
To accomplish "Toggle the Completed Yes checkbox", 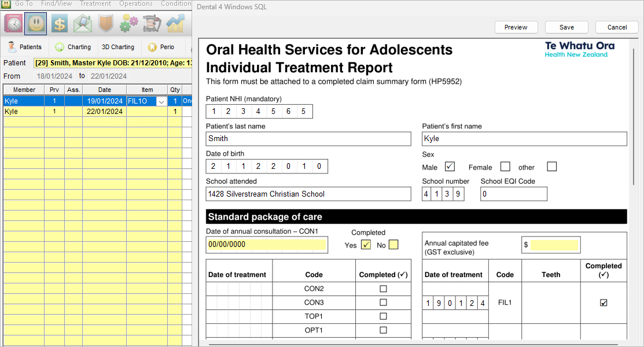I will coord(366,245).
